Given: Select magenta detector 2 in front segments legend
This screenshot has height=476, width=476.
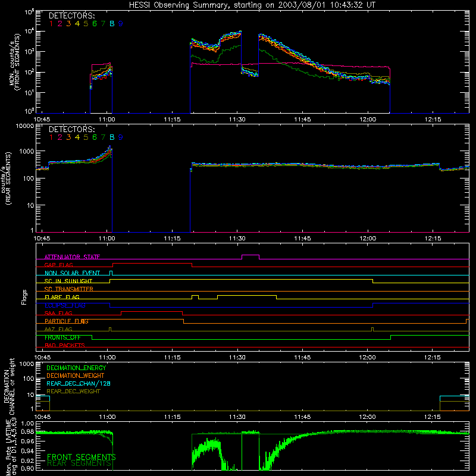Looking at the screenshot, I should pos(60,24).
